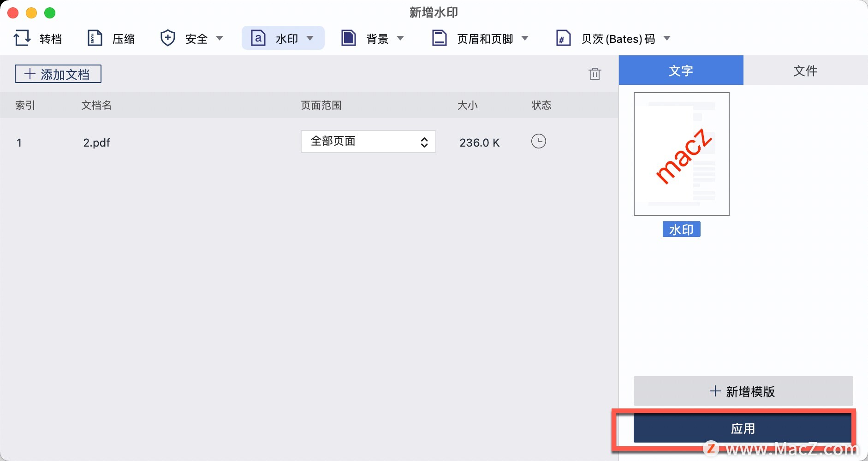This screenshot has height=461, width=868.
Task: Click the clock status icon for 2.pdf
Action: [538, 141]
